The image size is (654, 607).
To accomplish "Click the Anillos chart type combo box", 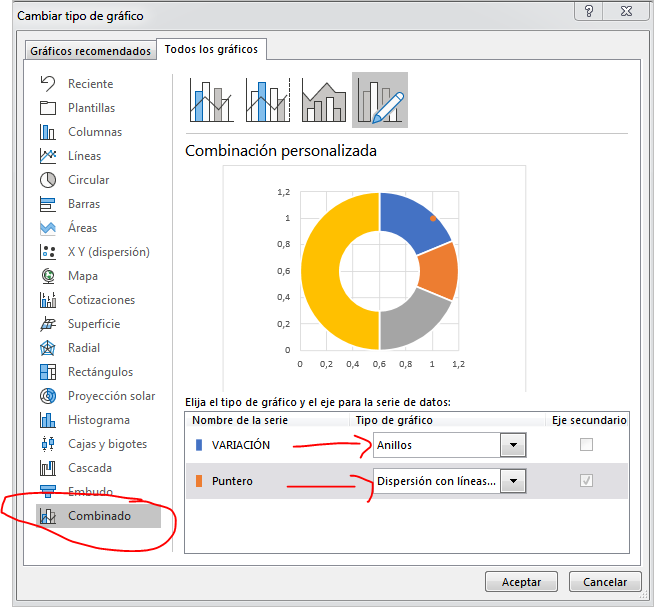I will tap(449, 445).
